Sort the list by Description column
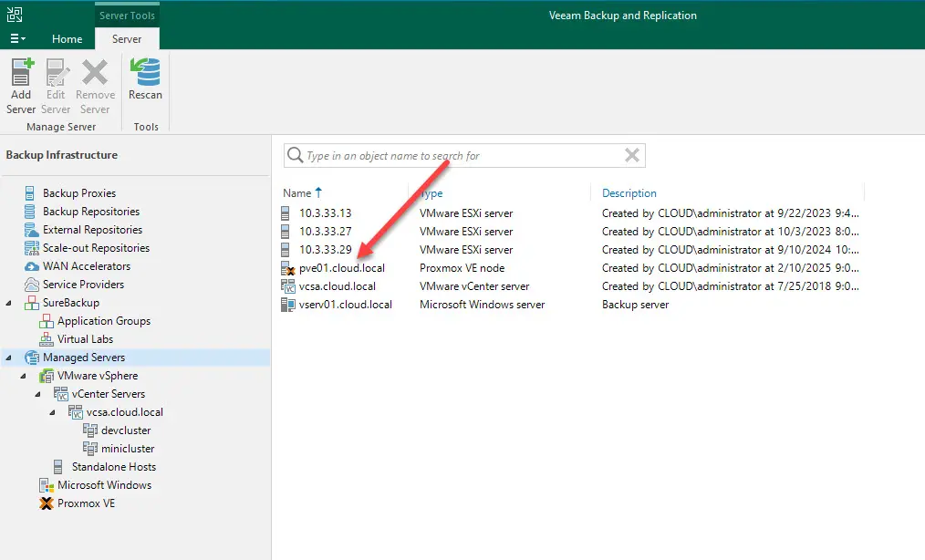 tap(629, 193)
